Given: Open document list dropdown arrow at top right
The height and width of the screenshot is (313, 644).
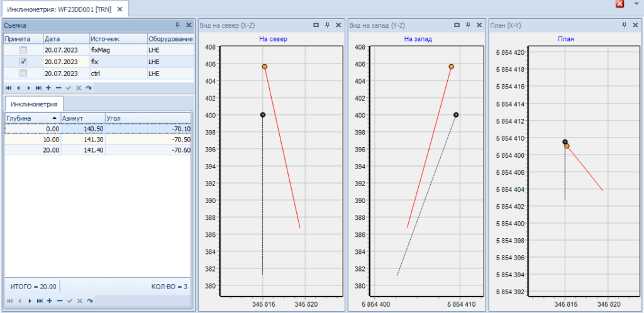Looking at the screenshot, I should (635, 4).
